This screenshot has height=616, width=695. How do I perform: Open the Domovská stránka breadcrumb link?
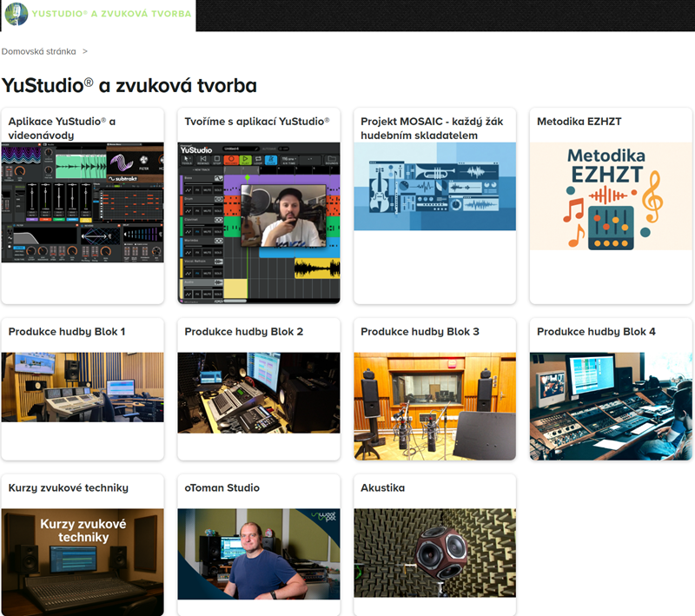(x=38, y=51)
